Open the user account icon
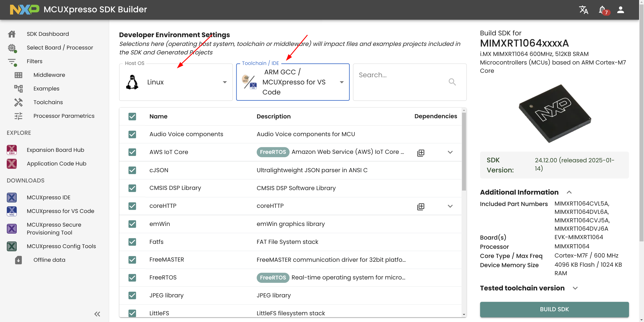 tap(621, 10)
